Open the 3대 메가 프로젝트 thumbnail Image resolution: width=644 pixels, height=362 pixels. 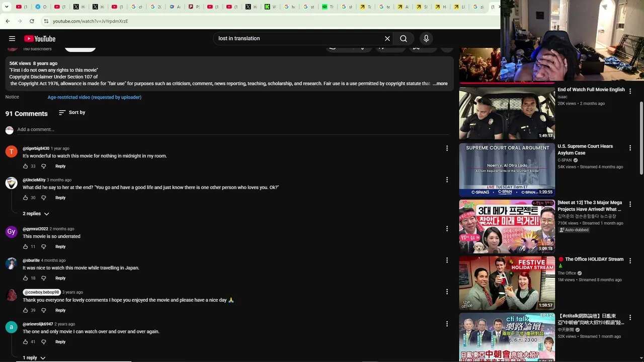507,227
